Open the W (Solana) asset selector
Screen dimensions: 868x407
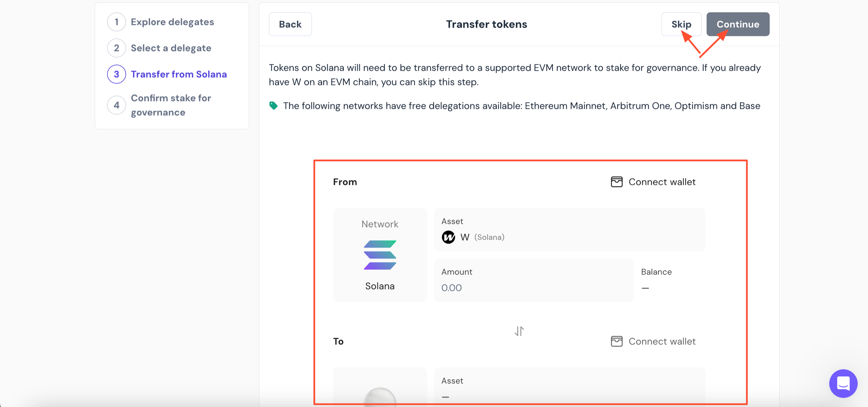pos(569,230)
